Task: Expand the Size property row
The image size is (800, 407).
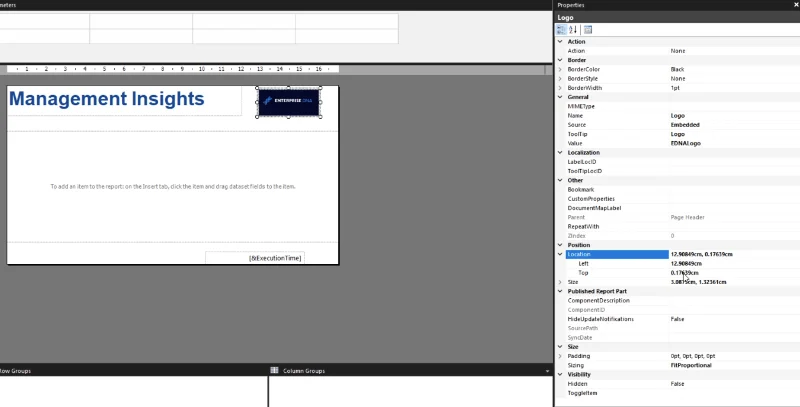Action: tap(560, 282)
